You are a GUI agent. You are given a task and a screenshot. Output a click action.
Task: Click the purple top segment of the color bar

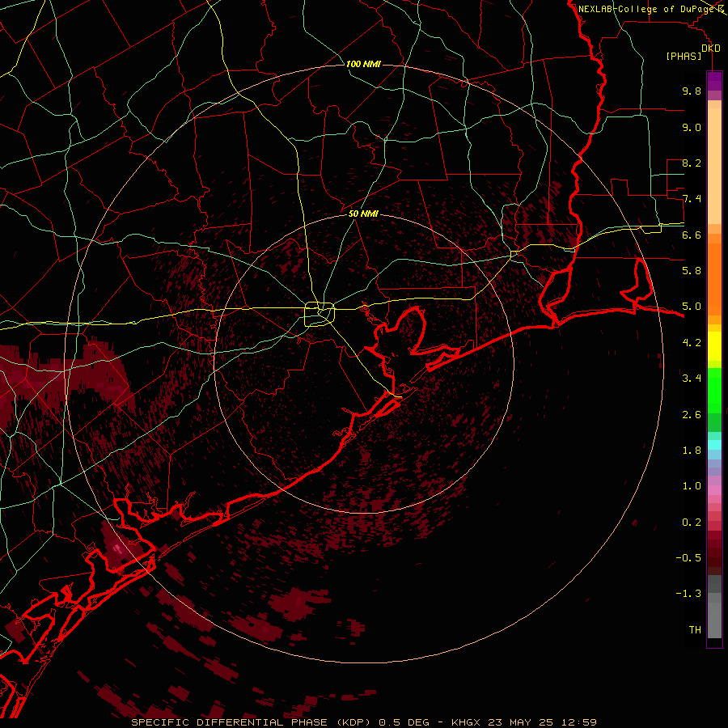(714, 81)
